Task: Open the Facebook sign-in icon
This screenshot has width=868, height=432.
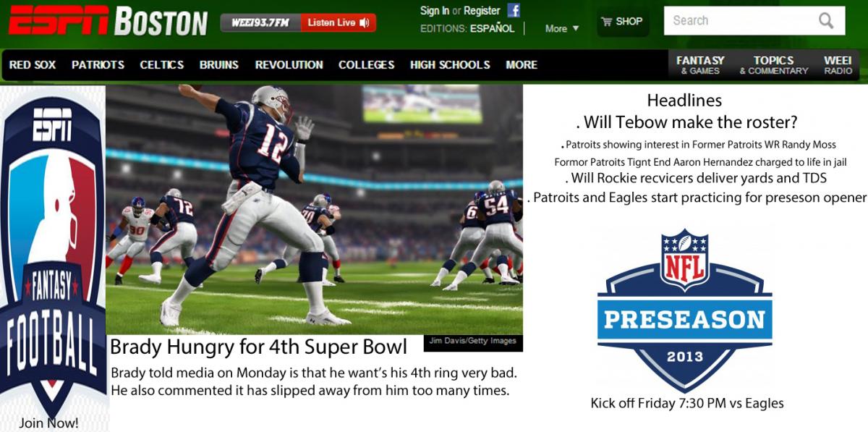Action: tap(514, 10)
